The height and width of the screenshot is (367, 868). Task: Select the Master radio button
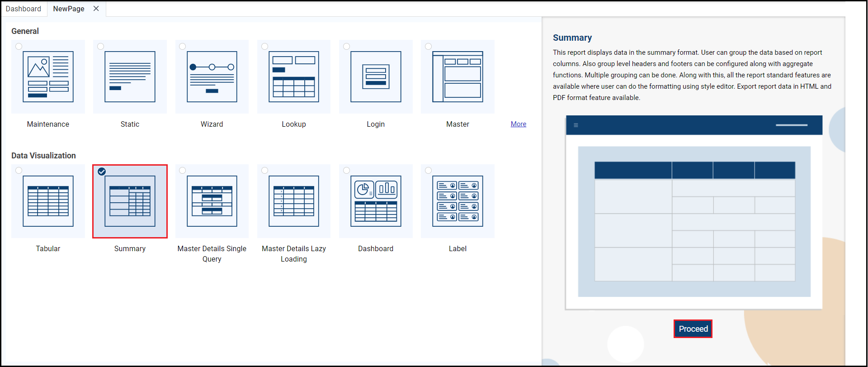[x=428, y=46]
